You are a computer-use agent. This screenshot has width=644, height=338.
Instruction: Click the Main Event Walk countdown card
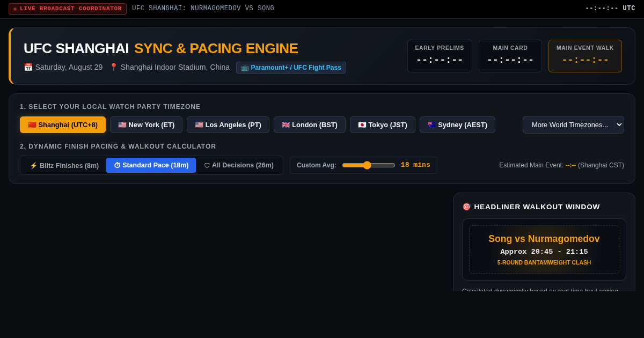click(x=585, y=56)
